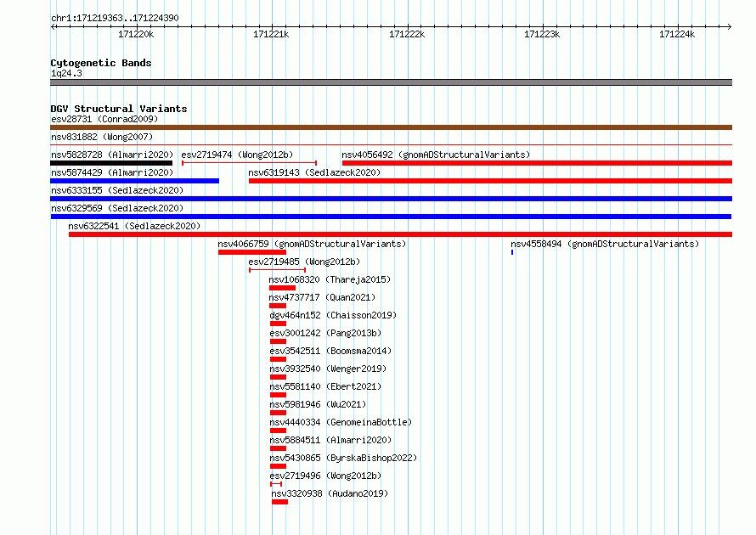Click the thin red nsv831882 variant line
The image size is (756, 535).
point(391,144)
